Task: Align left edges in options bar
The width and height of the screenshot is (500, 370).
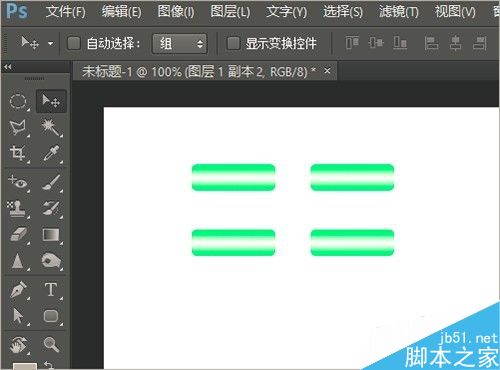Action: (x=431, y=43)
